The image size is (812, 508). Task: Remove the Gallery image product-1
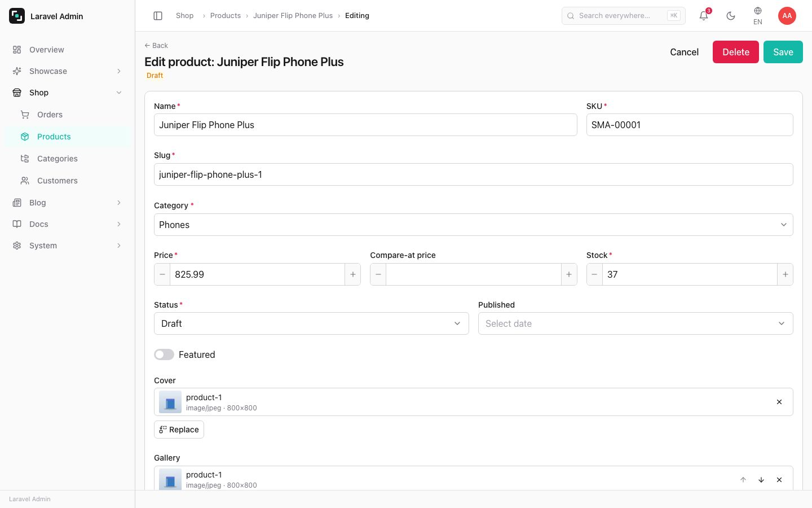click(x=779, y=480)
